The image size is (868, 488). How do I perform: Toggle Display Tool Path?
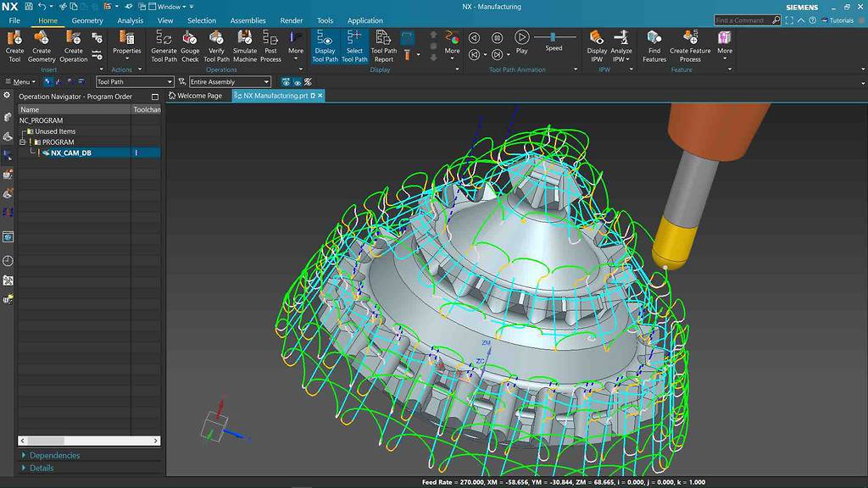click(325, 47)
